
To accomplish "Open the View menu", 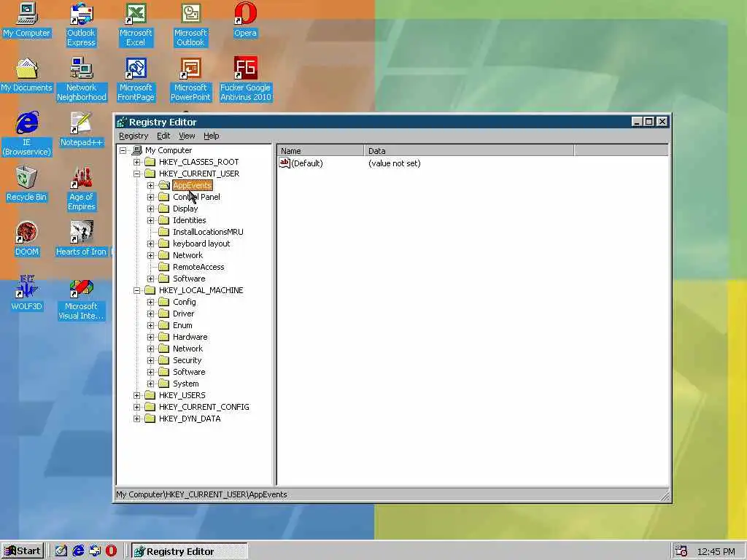I will [187, 136].
